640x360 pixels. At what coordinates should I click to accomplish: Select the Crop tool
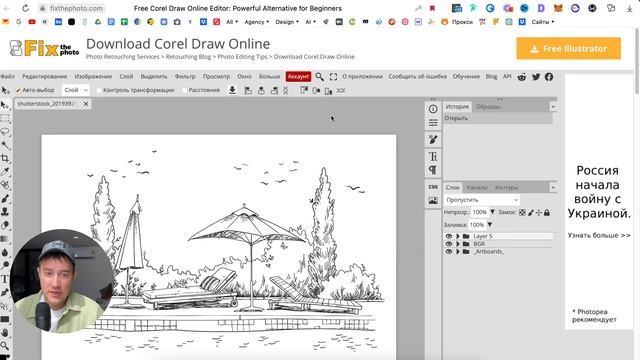coord(4,158)
